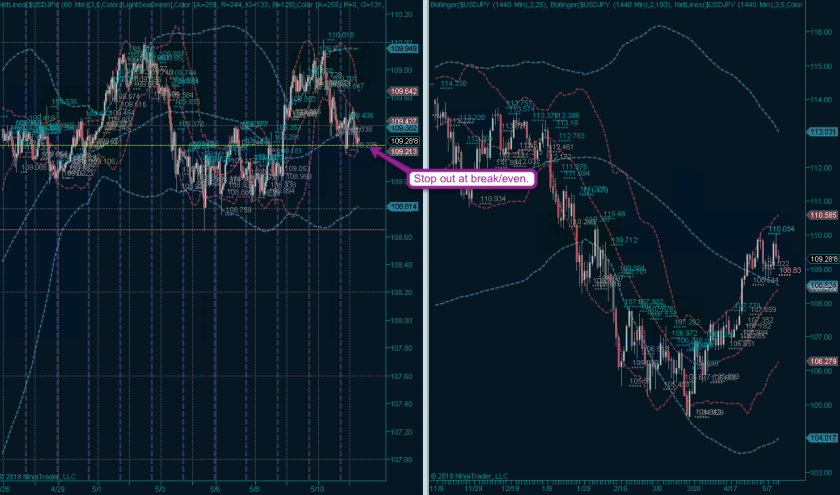
Task: Click the 109.949 price marker on the 60 Min chart axis
Action: point(403,49)
